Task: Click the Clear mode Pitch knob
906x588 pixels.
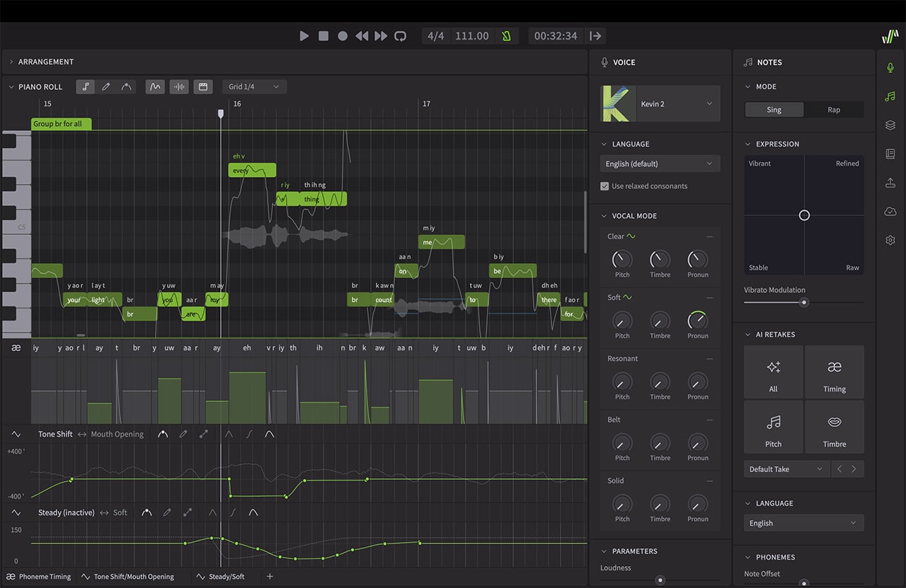Action: click(x=622, y=259)
